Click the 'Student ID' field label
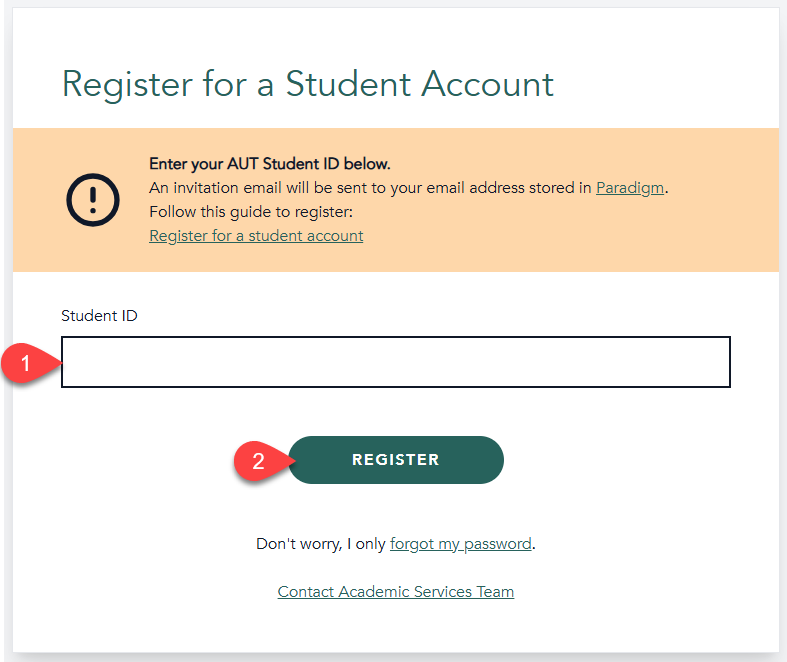The width and height of the screenshot is (787, 662). (99, 316)
